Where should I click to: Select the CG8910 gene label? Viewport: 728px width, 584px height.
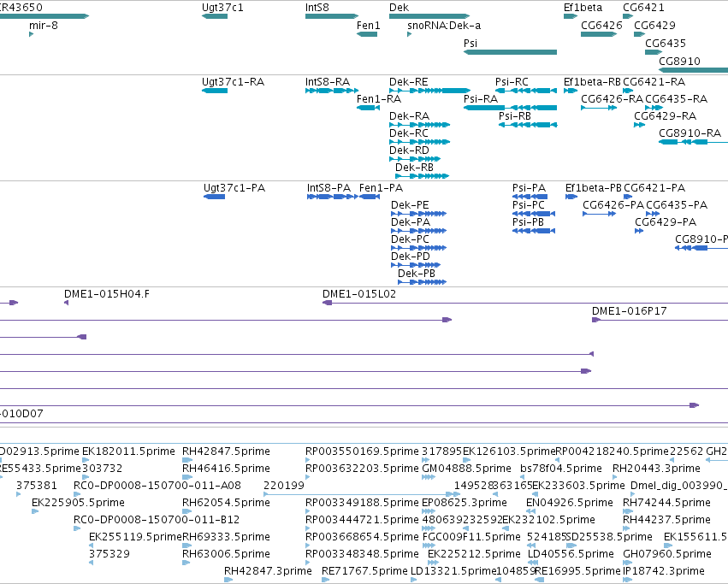pyautogui.click(x=679, y=62)
